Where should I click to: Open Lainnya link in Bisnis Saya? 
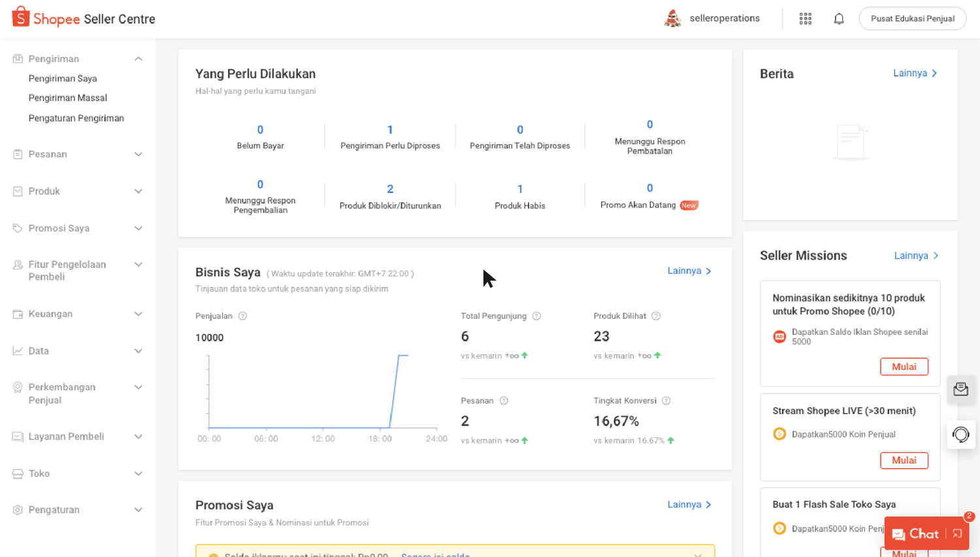point(689,271)
